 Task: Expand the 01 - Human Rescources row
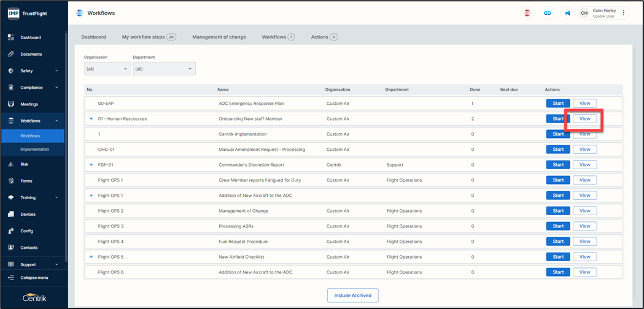tap(91, 119)
